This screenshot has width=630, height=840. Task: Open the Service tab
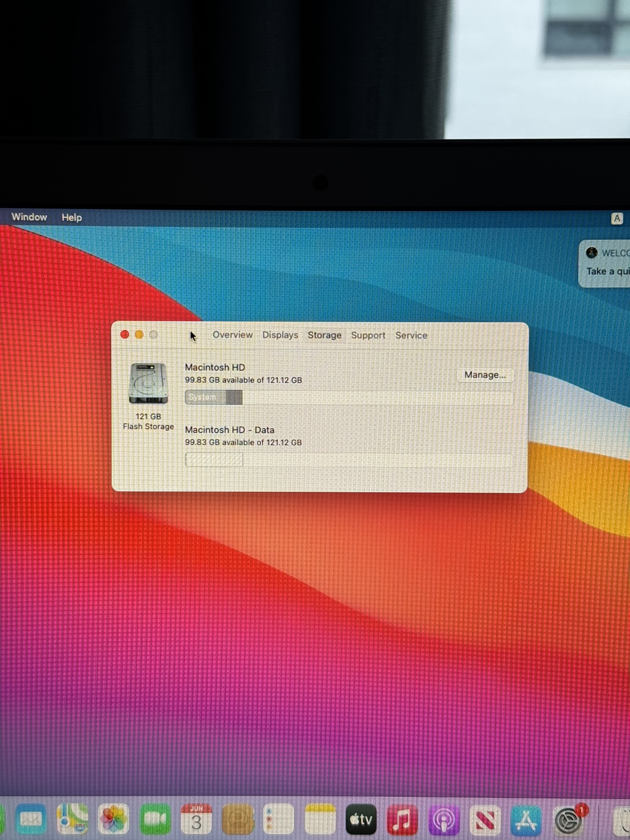(x=411, y=336)
